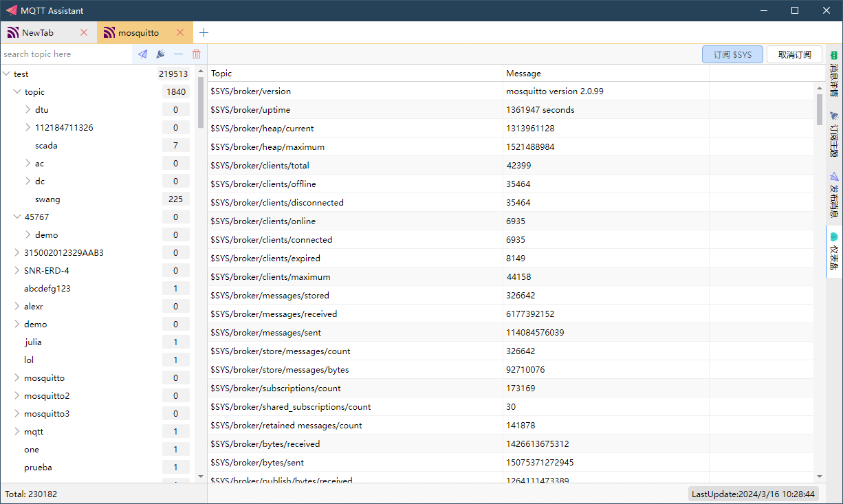The height and width of the screenshot is (504, 843).
Task: Close the mosquitto tab with its X
Action: coord(180,33)
